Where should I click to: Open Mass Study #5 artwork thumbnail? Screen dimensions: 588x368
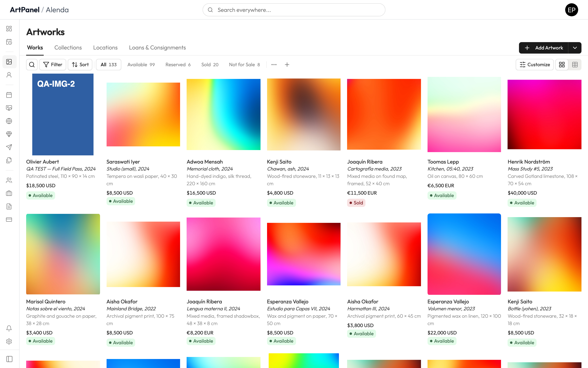click(x=545, y=114)
